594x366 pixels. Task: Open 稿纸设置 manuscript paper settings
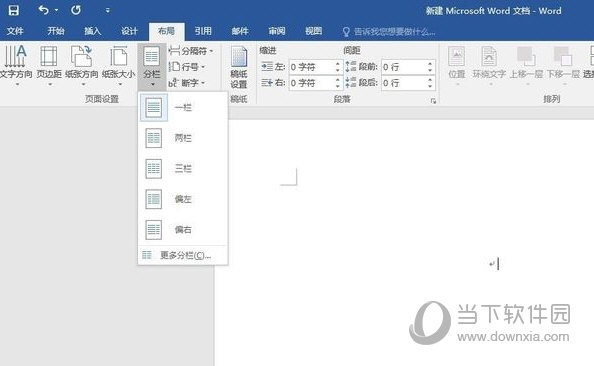239,67
